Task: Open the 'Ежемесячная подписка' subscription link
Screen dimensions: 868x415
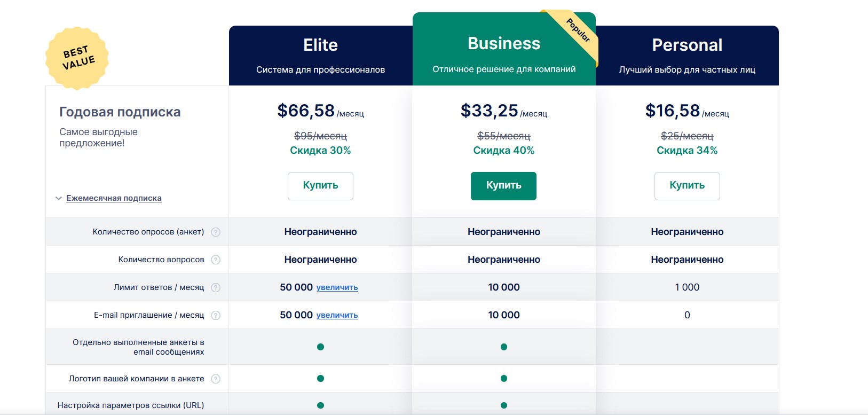Action: click(x=114, y=198)
